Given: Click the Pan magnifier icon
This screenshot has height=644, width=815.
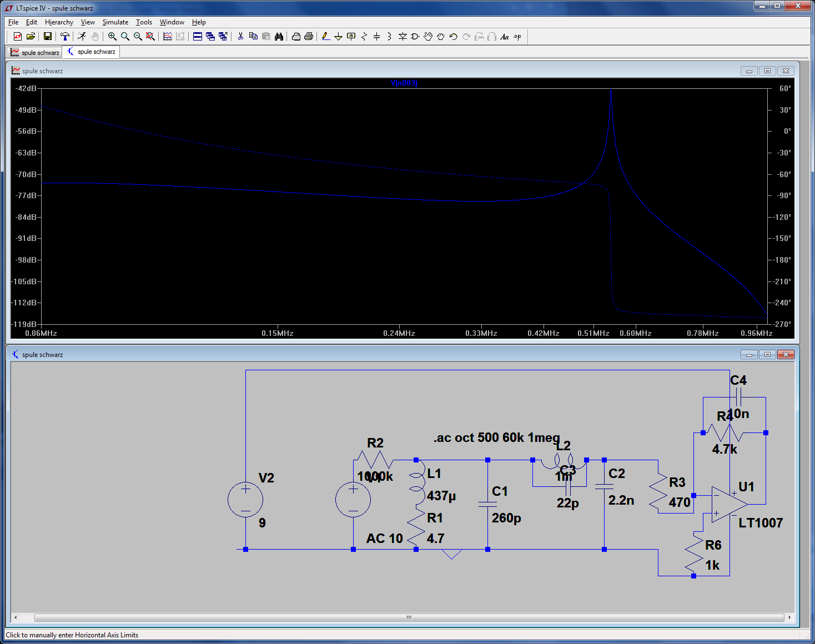Looking at the screenshot, I should 125,37.
